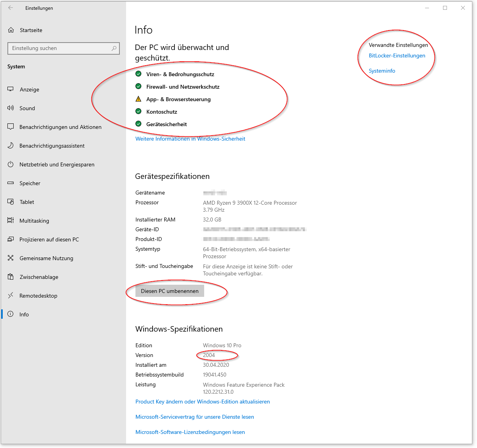Click the Speicher drive icon
The height and width of the screenshot is (448, 477).
[x=11, y=183]
